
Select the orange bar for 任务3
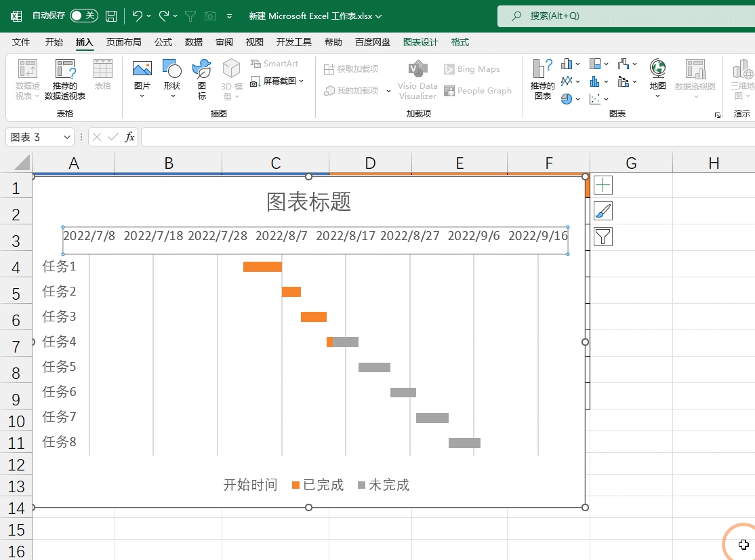click(x=314, y=317)
